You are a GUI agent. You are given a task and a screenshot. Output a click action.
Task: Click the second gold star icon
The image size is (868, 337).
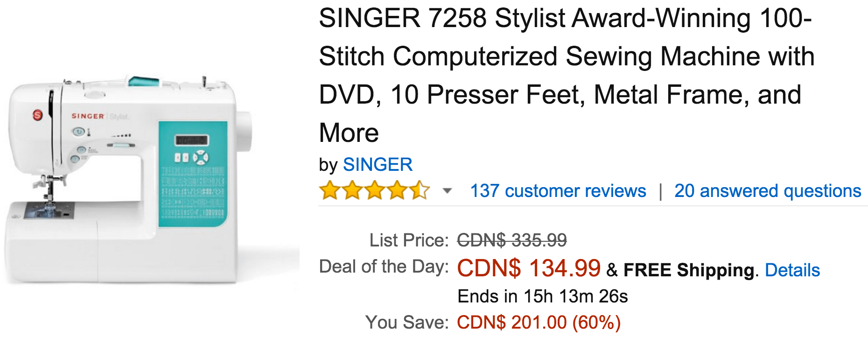[351, 190]
